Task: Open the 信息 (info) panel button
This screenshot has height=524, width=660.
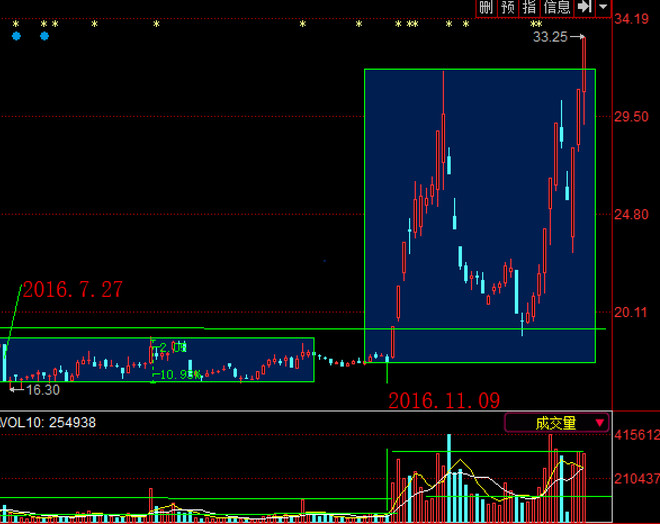Action: point(557,7)
